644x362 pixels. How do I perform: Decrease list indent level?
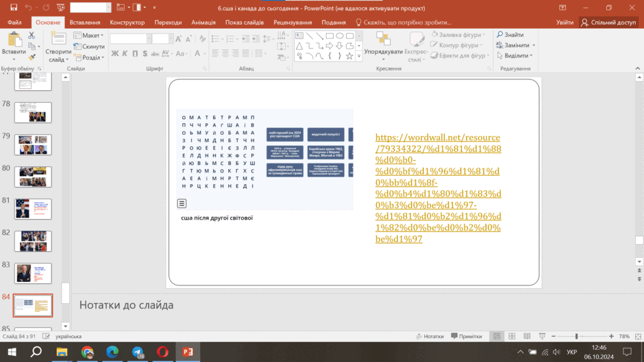pos(245,39)
